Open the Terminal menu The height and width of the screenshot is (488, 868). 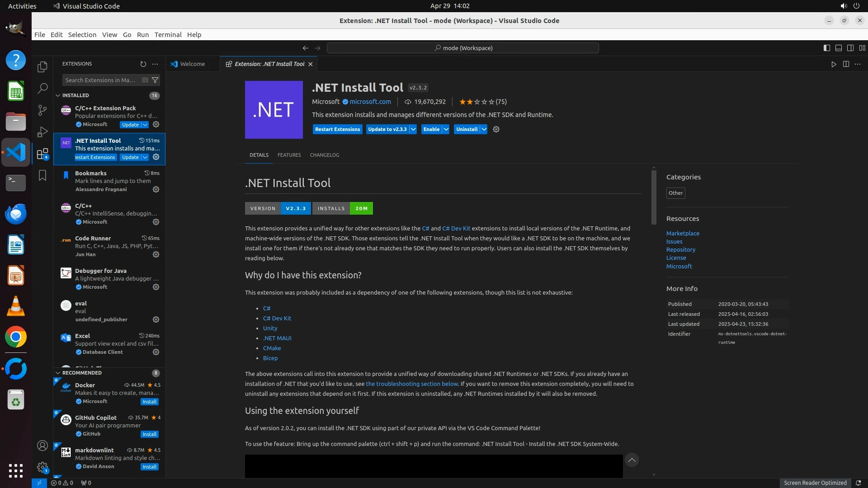pyautogui.click(x=168, y=35)
